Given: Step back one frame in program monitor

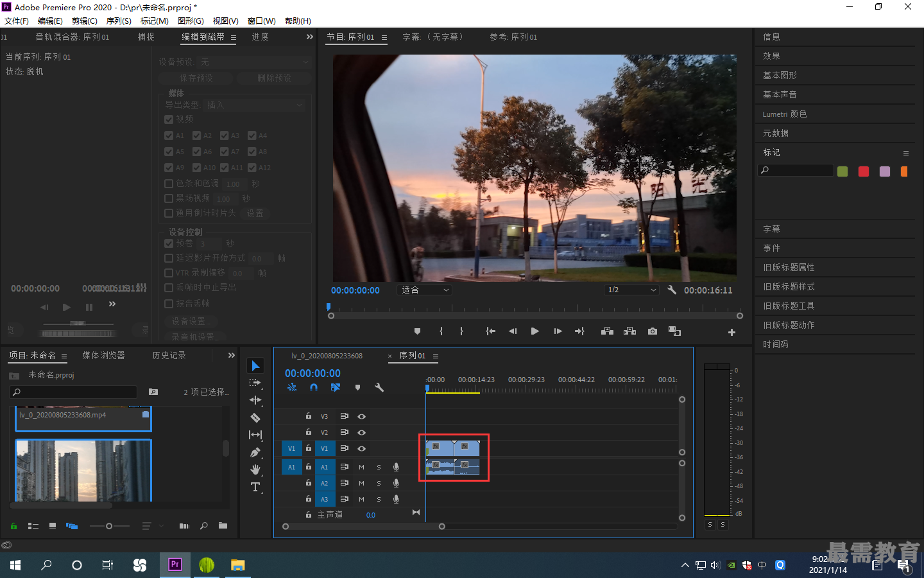Looking at the screenshot, I should (x=512, y=331).
